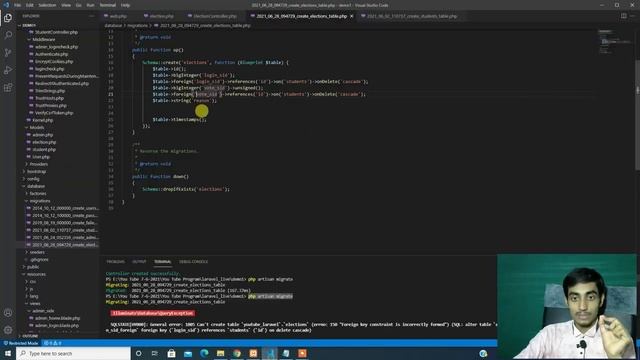Click the migrations breadcrumb segment
The image size is (640, 360).
[138, 25]
